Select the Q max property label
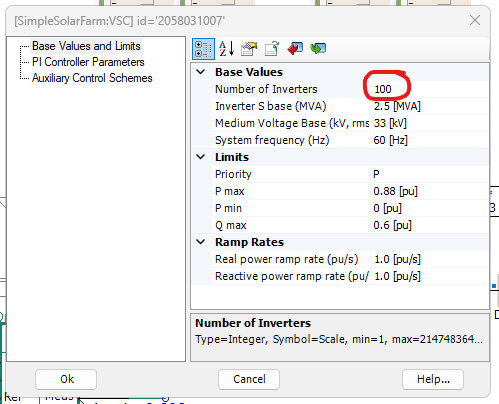 click(x=230, y=225)
